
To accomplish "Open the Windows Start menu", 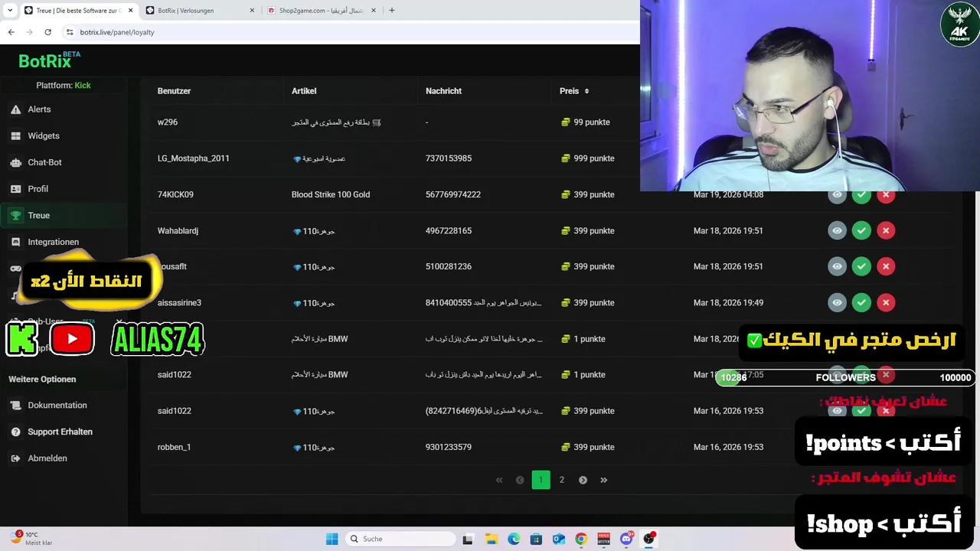I will pos(332,539).
